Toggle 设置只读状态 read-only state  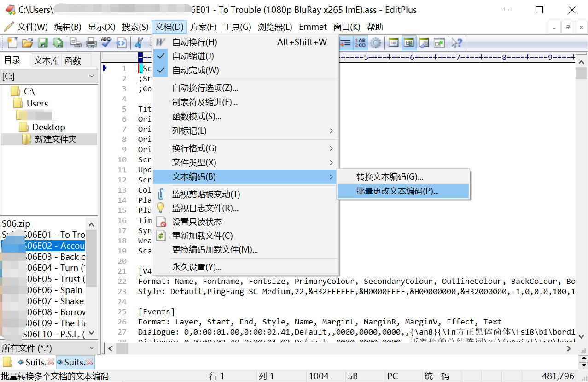[246, 222]
